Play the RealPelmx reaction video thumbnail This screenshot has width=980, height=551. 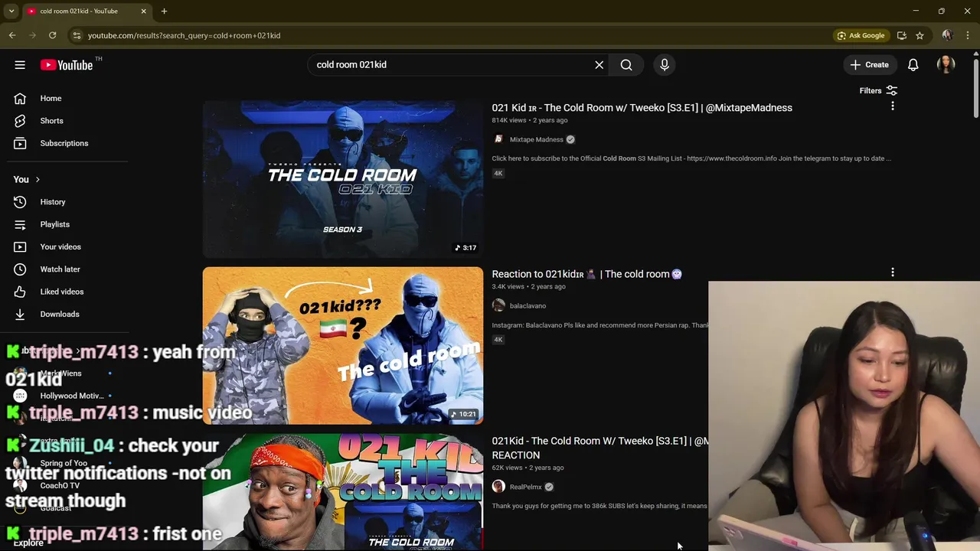click(343, 492)
